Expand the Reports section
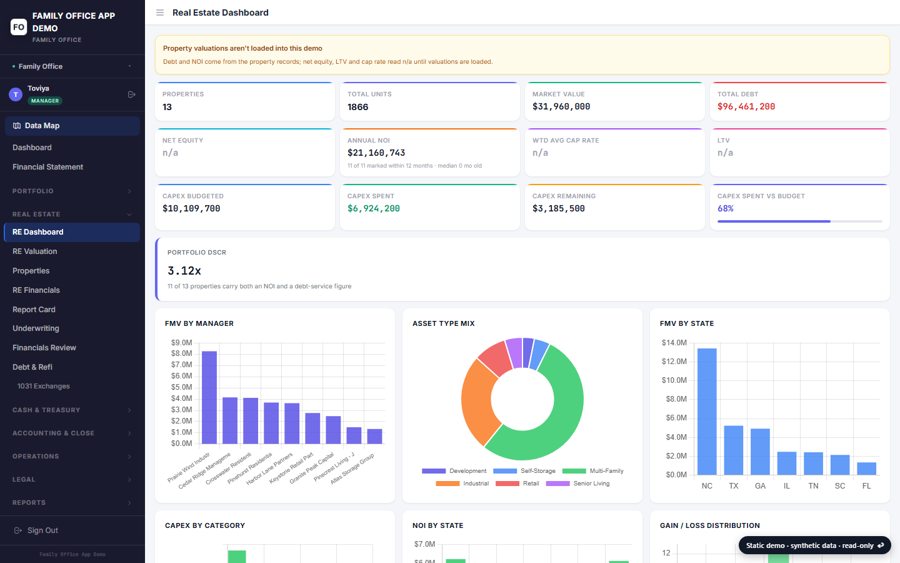This screenshot has height=563, width=900. (72, 502)
